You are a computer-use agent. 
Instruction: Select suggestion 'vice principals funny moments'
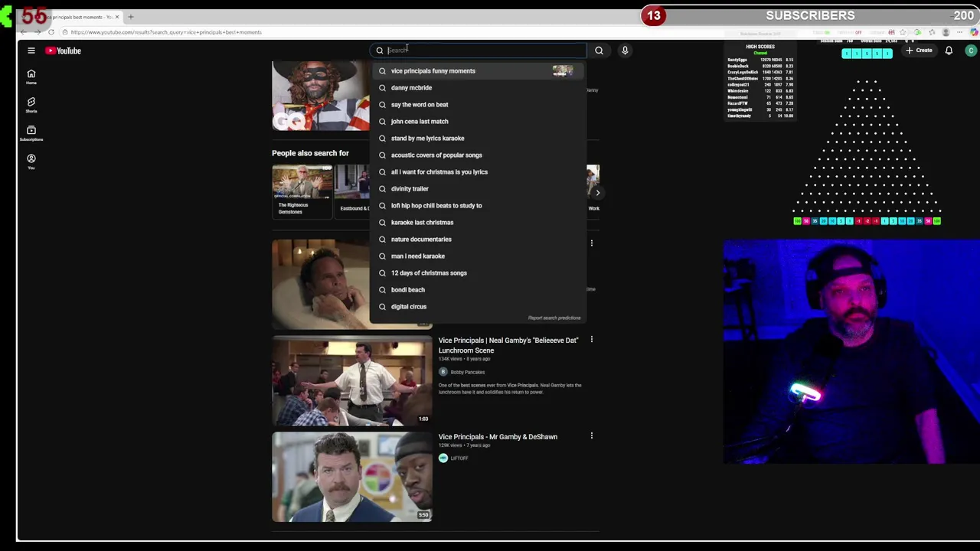coord(479,70)
